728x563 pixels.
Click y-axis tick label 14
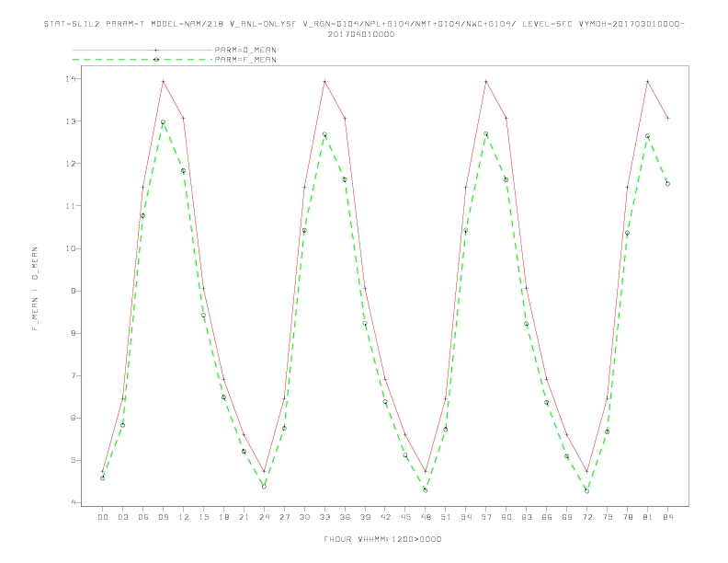pyautogui.click(x=70, y=79)
